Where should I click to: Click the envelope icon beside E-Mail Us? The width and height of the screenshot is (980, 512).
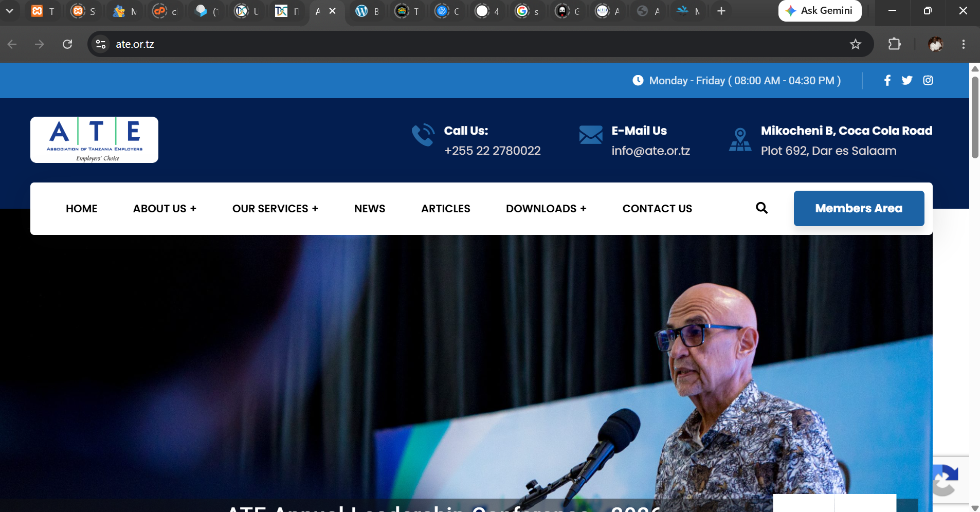591,135
